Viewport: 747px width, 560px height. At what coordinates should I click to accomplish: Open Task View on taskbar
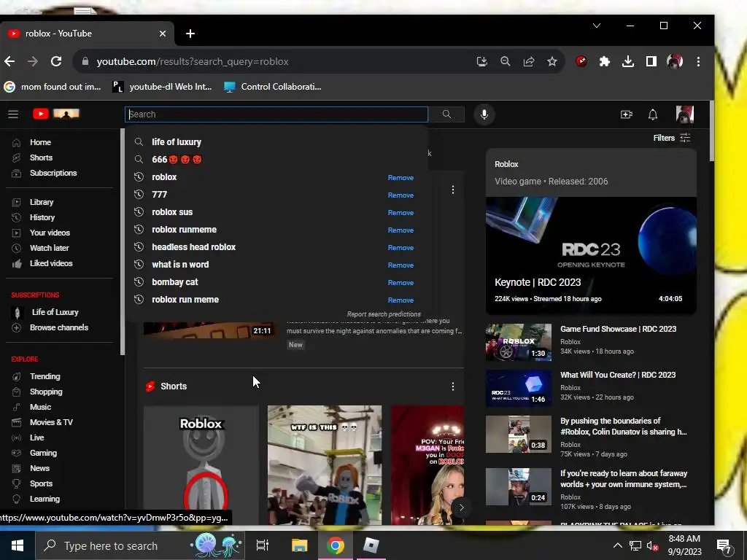263,545
